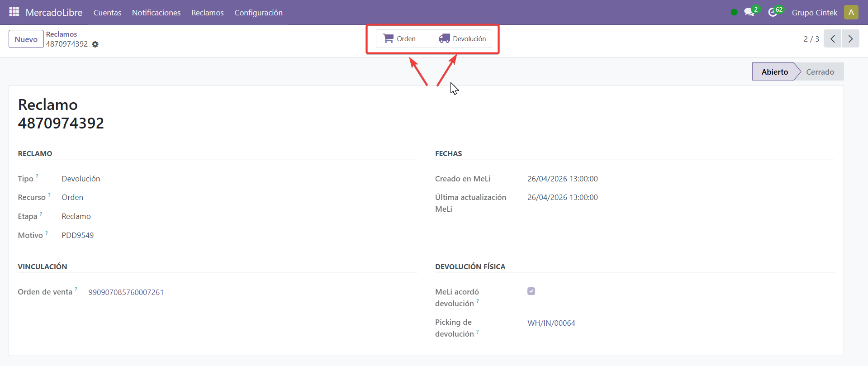Show Recurso field help question mark
The width and height of the screenshot is (868, 366).
pyautogui.click(x=49, y=195)
